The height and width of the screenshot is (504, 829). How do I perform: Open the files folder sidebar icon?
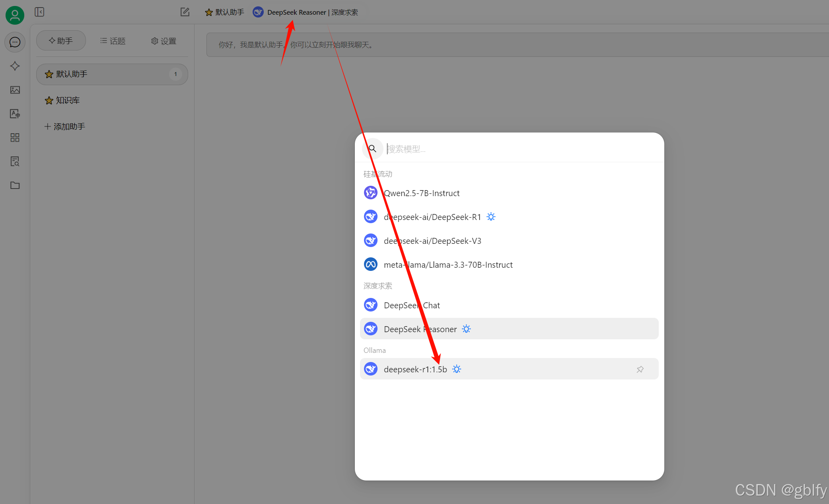[x=15, y=185]
